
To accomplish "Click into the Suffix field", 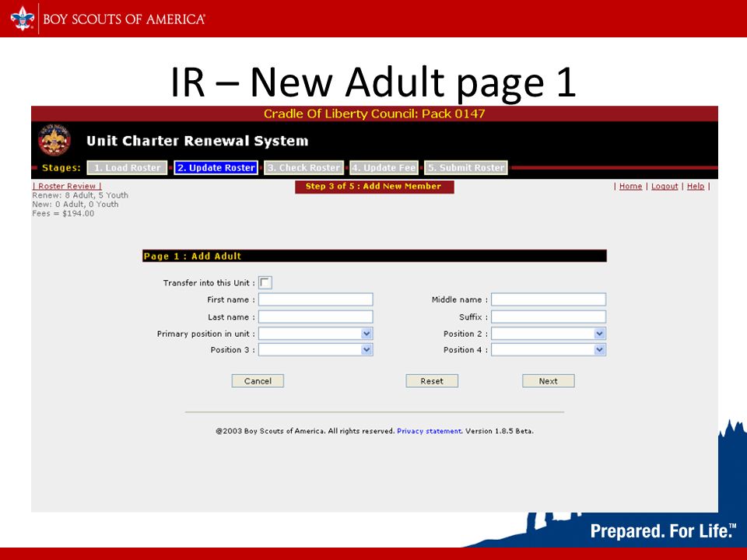I will click(x=549, y=317).
